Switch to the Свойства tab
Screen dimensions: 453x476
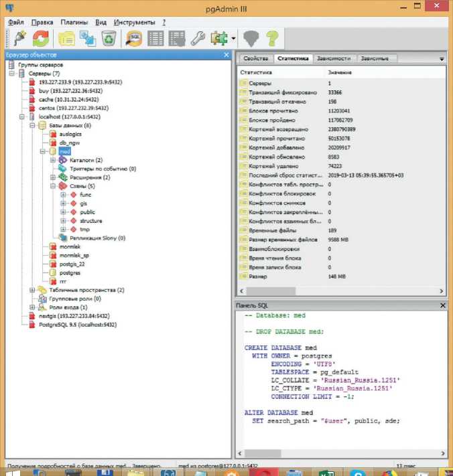pyautogui.click(x=256, y=59)
